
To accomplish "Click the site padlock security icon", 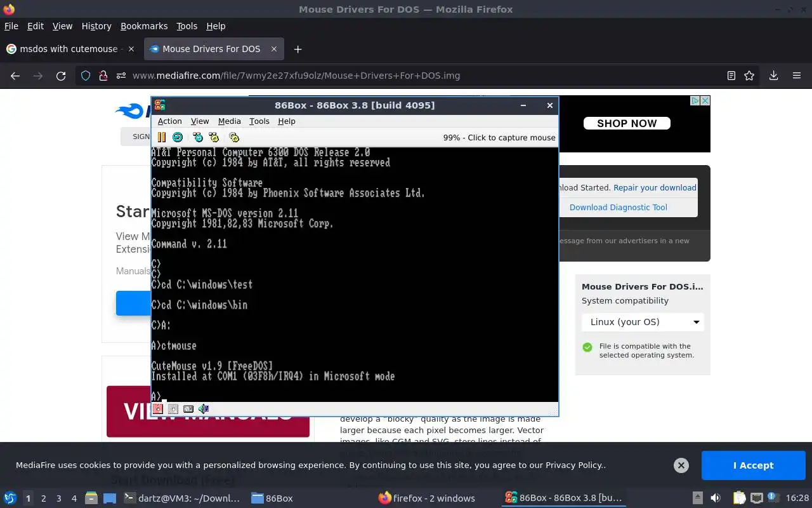I will 103,76.
